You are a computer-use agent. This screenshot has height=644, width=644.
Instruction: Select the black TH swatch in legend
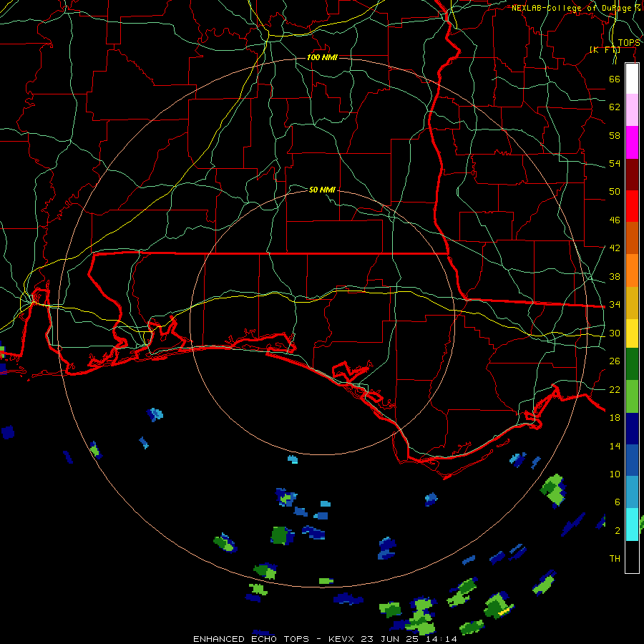632,557
